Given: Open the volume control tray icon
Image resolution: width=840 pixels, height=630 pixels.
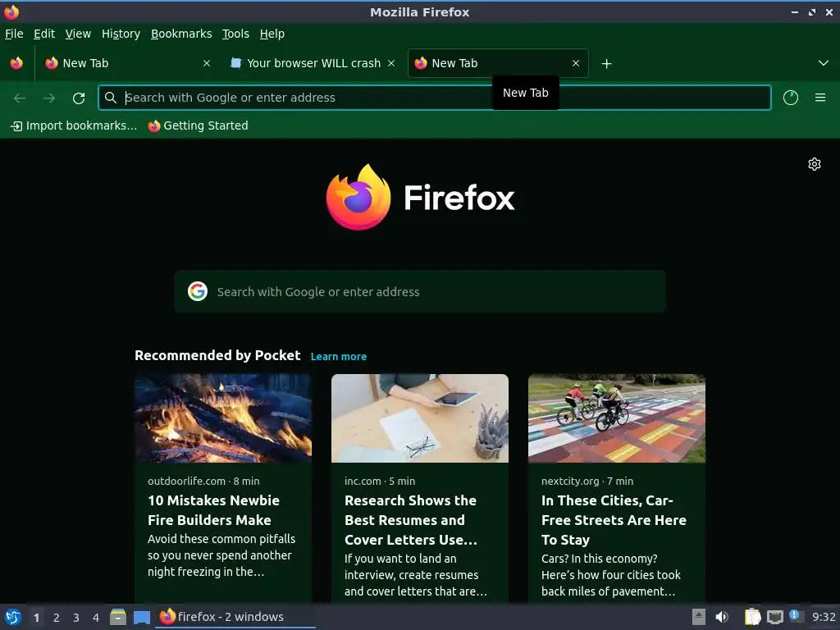Looking at the screenshot, I should [722, 617].
